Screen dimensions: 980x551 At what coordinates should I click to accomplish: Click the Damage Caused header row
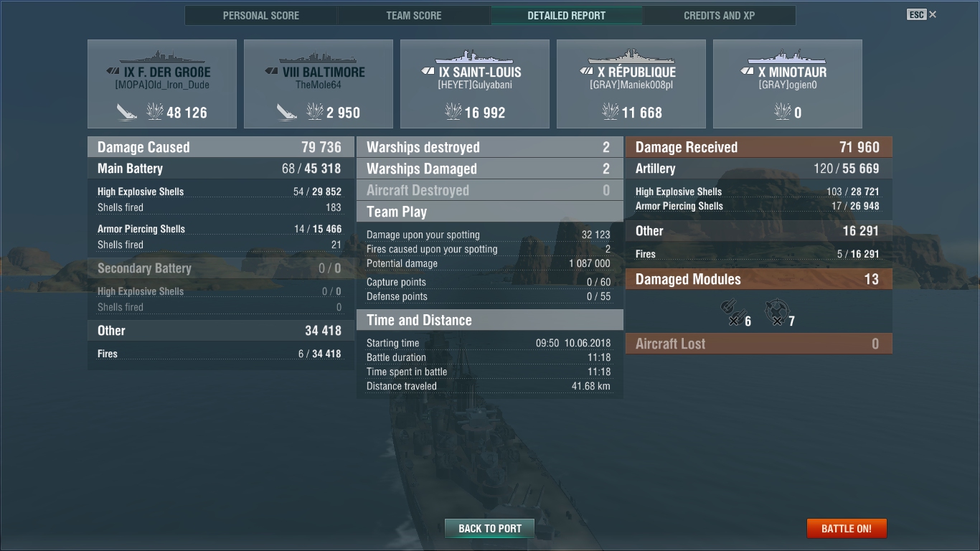tap(221, 147)
